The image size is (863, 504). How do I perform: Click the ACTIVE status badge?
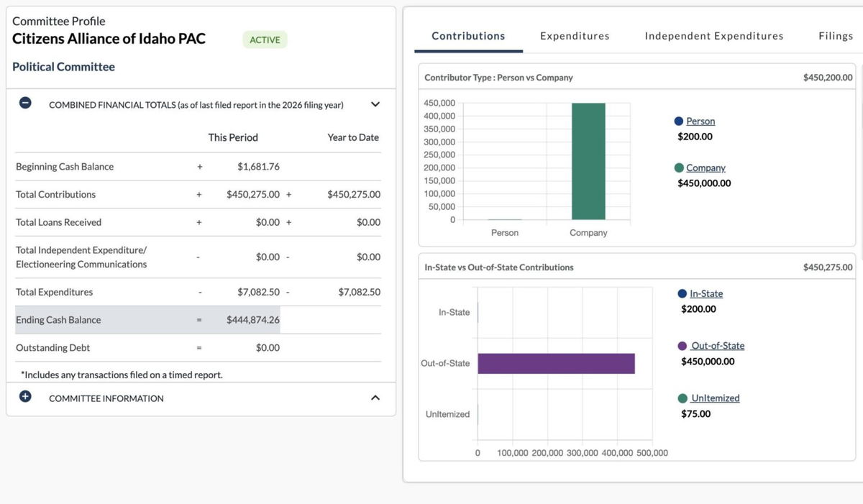click(265, 40)
